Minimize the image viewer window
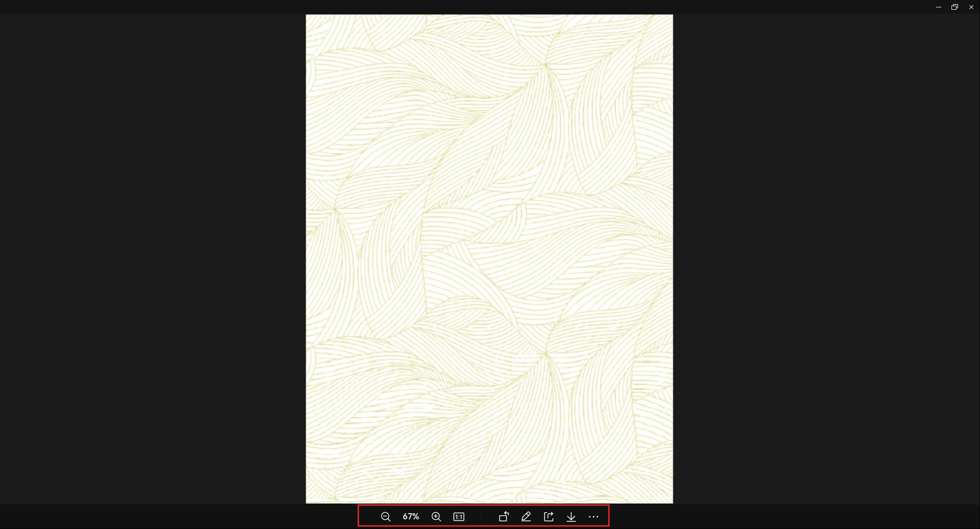Viewport: 980px width, 529px height. (x=938, y=7)
